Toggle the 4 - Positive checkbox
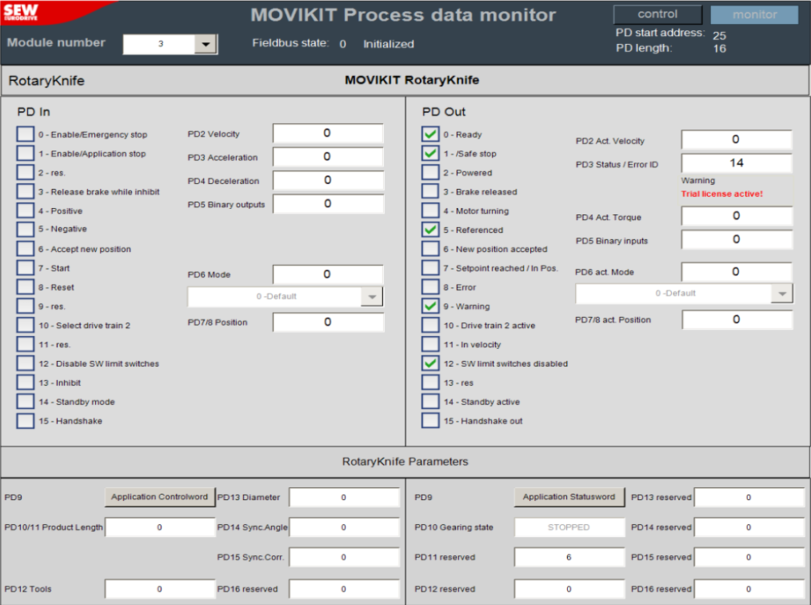The image size is (811, 605). (25, 211)
